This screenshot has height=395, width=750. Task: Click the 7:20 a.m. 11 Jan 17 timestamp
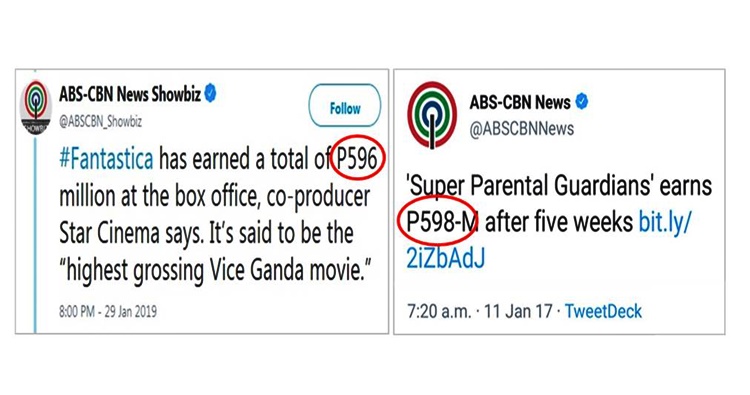480,311
